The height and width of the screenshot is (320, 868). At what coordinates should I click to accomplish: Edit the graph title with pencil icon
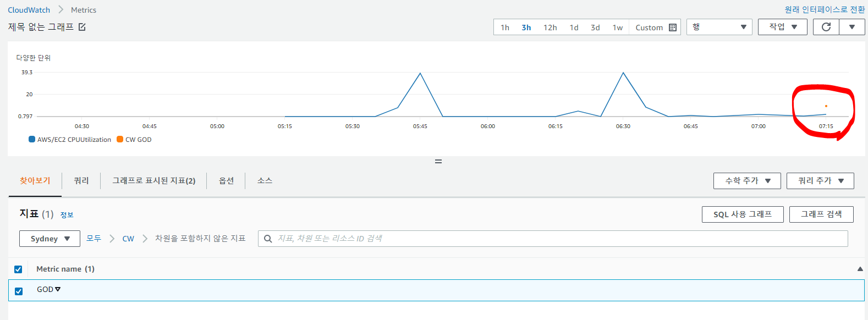pyautogui.click(x=82, y=27)
